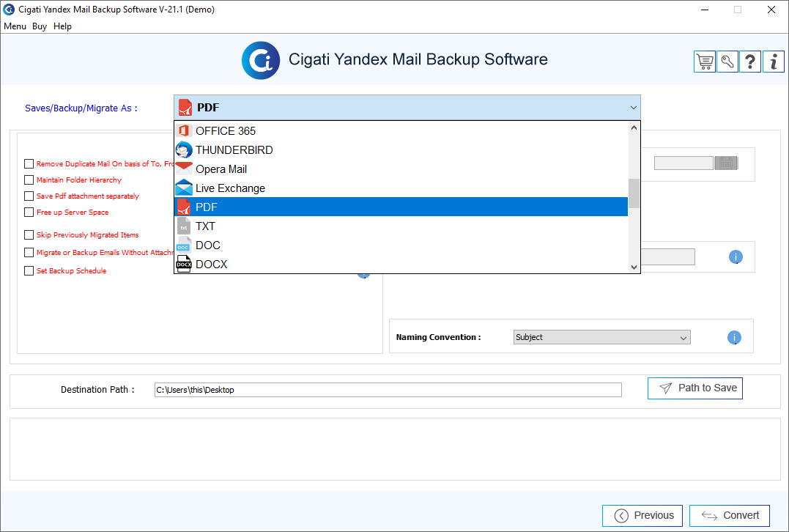Open the Menu menu
The width and height of the screenshot is (789, 532).
pos(15,26)
